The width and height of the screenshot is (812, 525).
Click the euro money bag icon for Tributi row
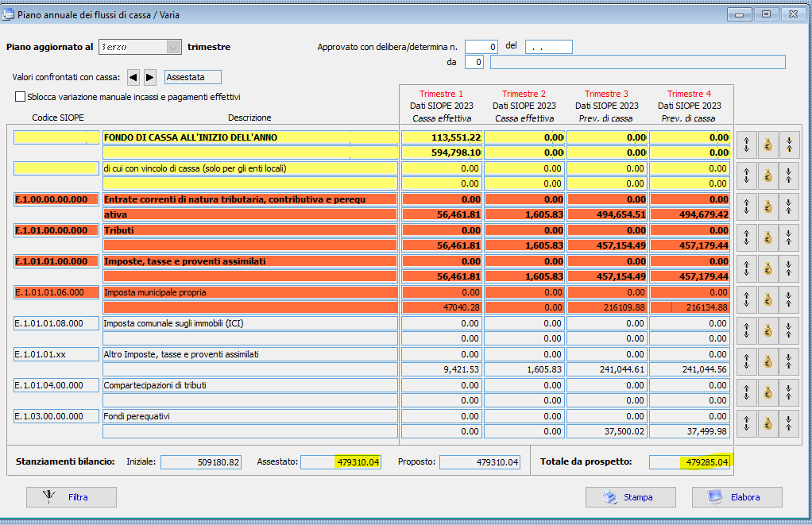768,237
